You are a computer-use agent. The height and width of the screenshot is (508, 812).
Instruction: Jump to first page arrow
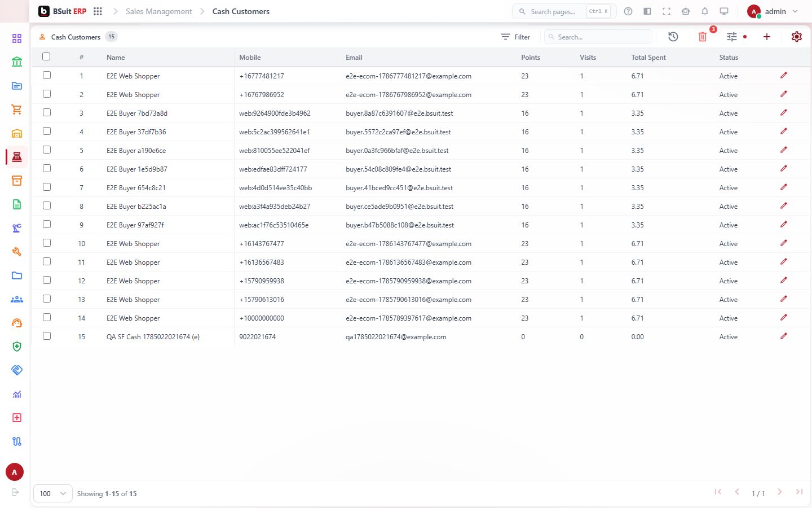[x=718, y=492]
